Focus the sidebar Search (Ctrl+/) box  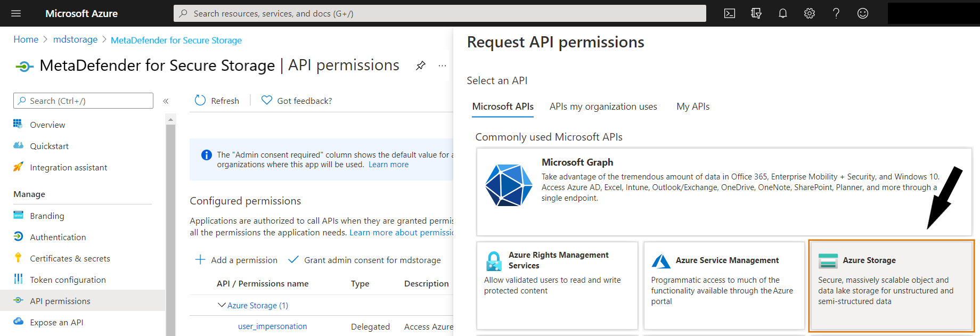click(83, 101)
